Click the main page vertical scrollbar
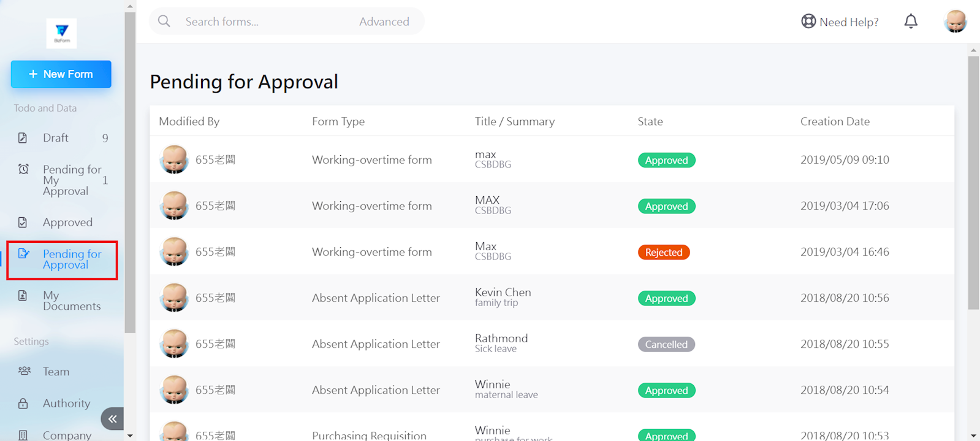 (x=973, y=184)
